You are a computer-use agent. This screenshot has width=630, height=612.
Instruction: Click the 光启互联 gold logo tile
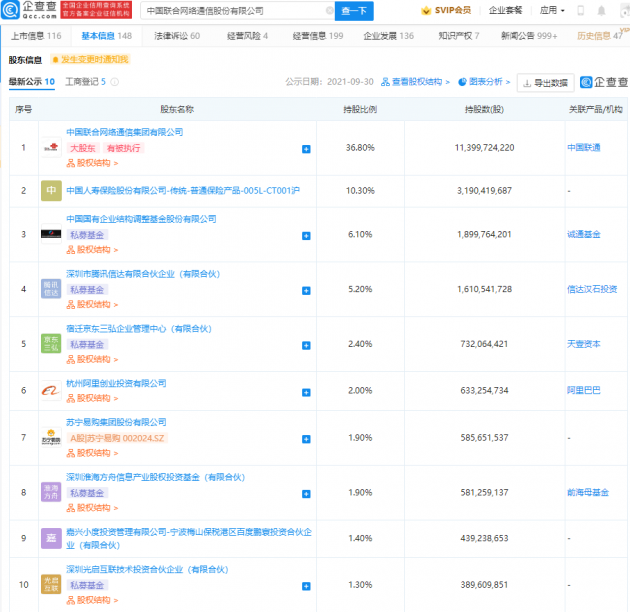coord(51,584)
